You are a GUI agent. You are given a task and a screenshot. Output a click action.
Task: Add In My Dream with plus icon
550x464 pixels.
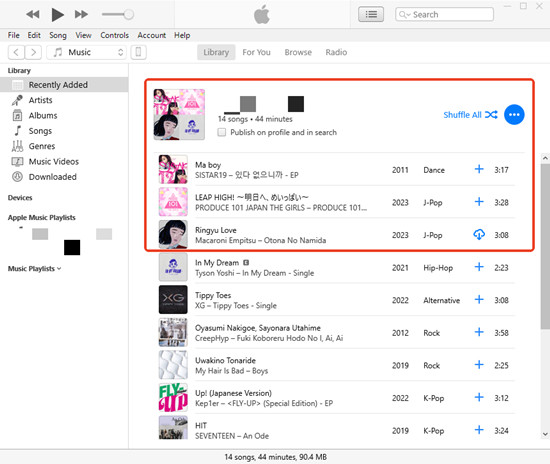[479, 267]
